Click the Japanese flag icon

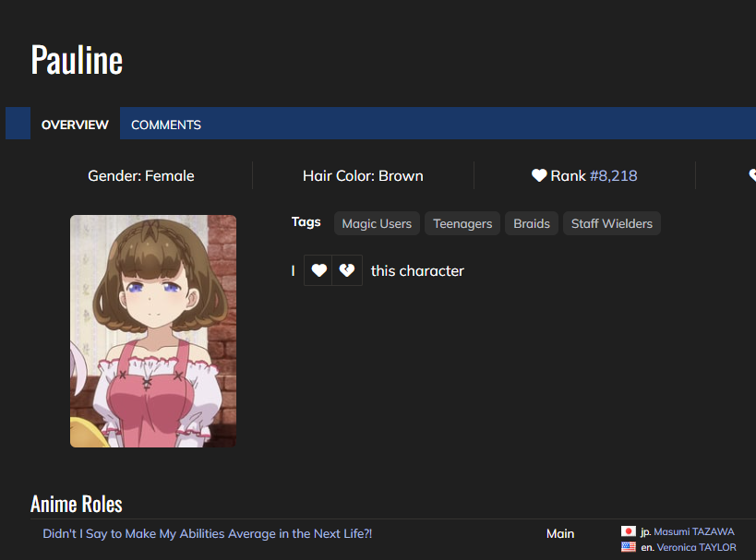(x=629, y=531)
